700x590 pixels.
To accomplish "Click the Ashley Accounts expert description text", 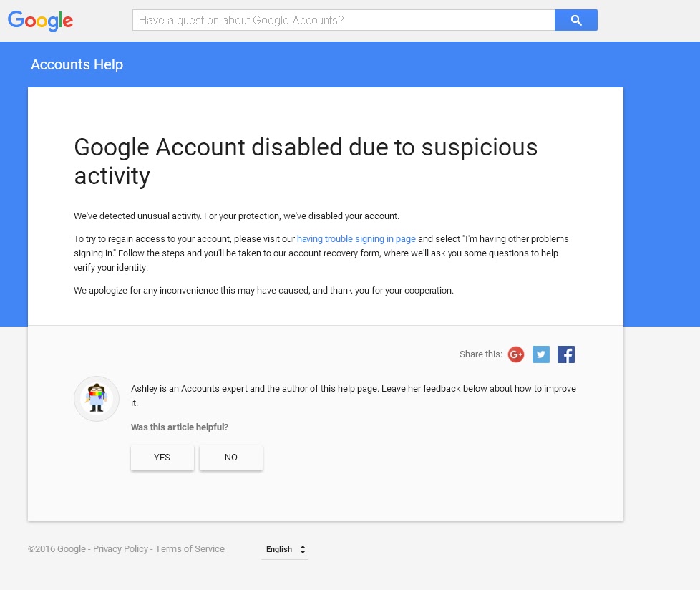I will [353, 396].
